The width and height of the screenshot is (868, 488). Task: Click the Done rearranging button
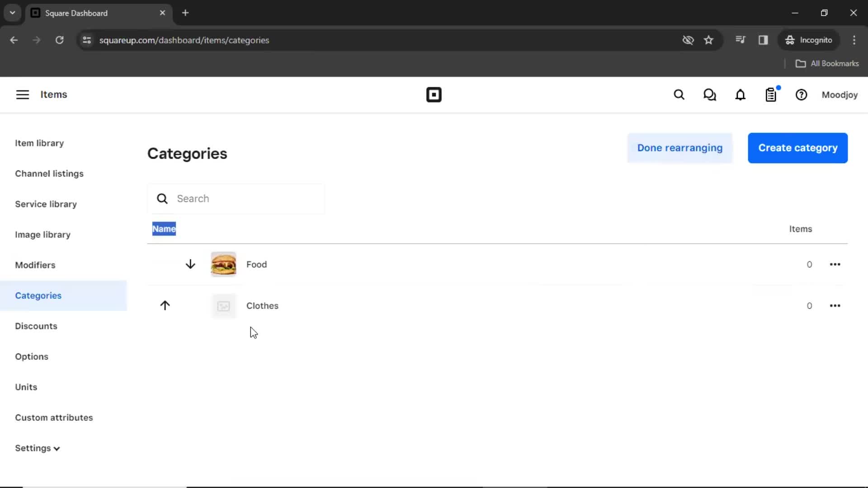pos(680,148)
